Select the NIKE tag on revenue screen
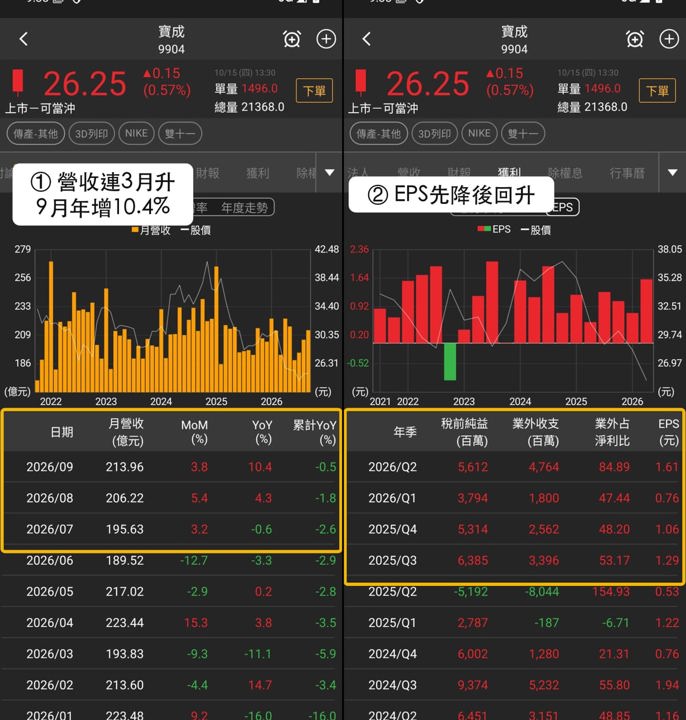The width and height of the screenshot is (686, 720). 136,134
